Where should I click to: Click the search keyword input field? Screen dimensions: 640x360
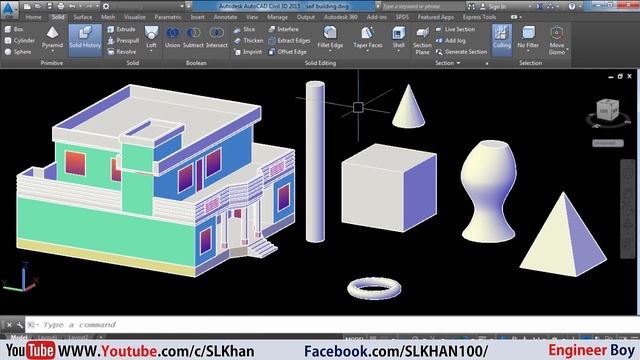pyautogui.click(x=422, y=6)
